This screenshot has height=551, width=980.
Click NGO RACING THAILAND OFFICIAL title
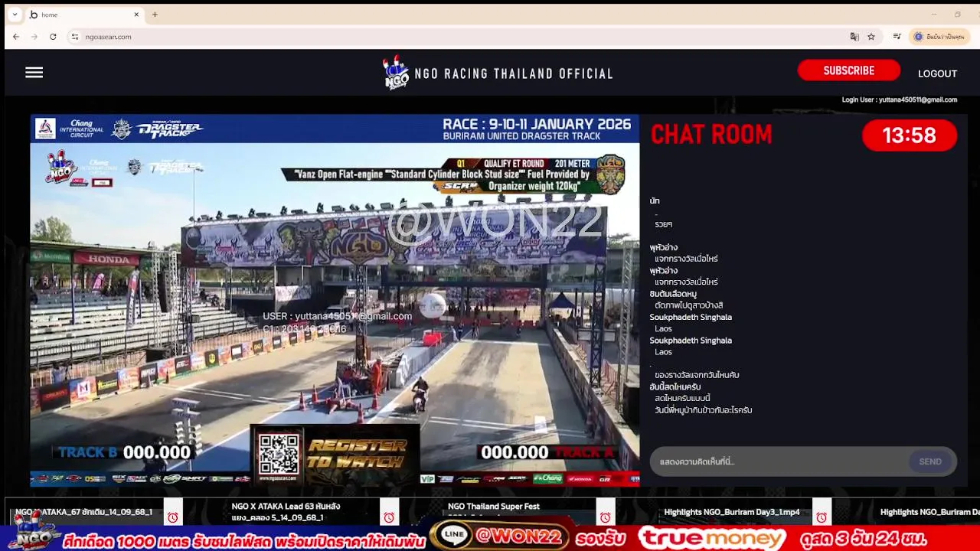pos(514,74)
